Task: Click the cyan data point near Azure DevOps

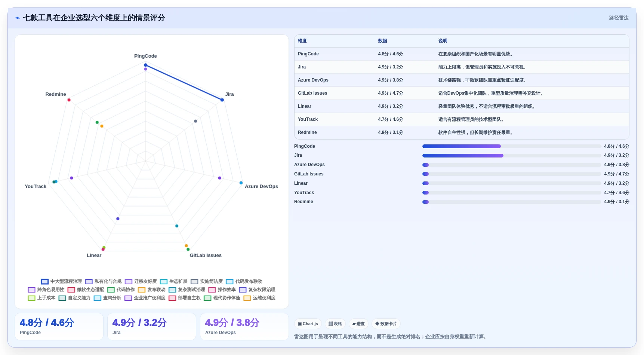Action: coord(241,183)
